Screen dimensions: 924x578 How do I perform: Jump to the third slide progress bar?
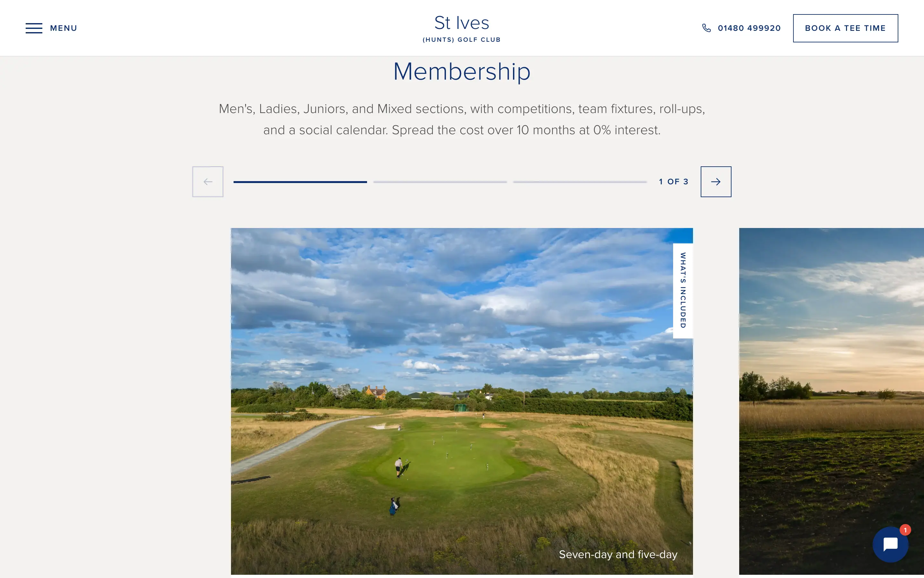[x=580, y=182]
